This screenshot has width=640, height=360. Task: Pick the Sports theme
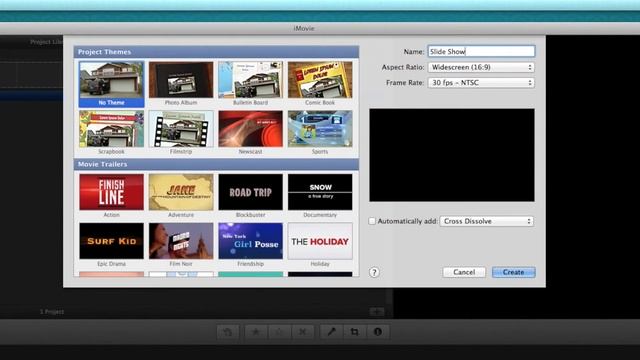coord(320,129)
